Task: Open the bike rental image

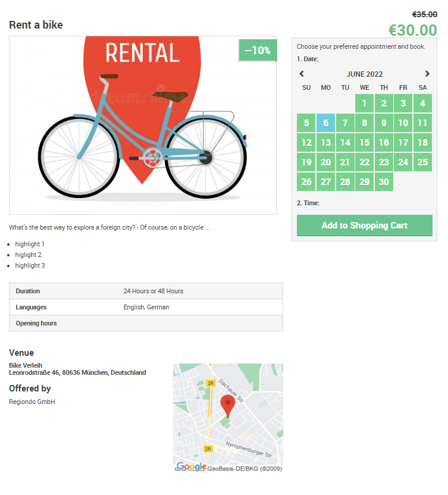Action: click(143, 126)
